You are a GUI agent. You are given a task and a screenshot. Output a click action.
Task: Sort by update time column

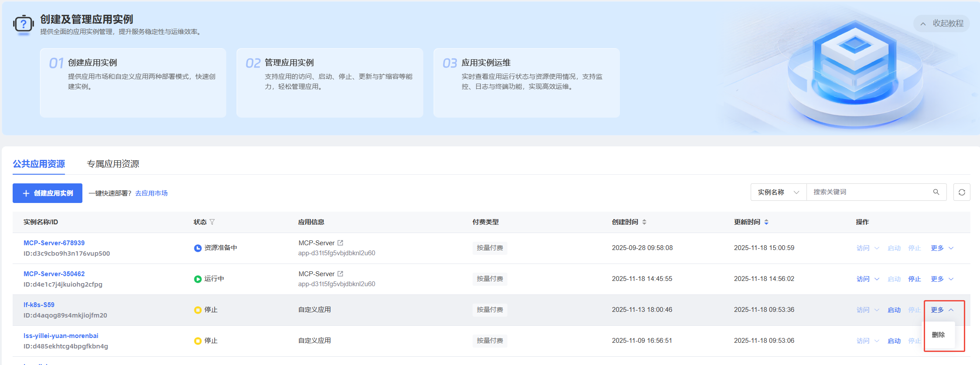click(766, 222)
